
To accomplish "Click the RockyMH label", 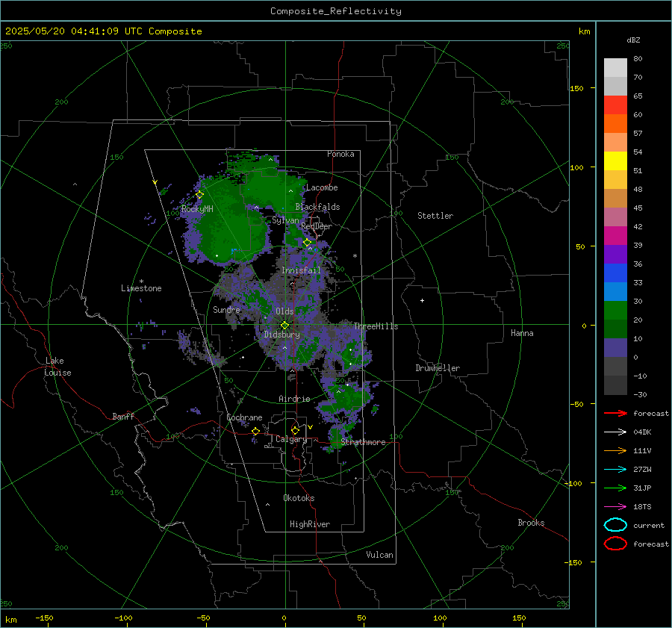I will pos(197,209).
